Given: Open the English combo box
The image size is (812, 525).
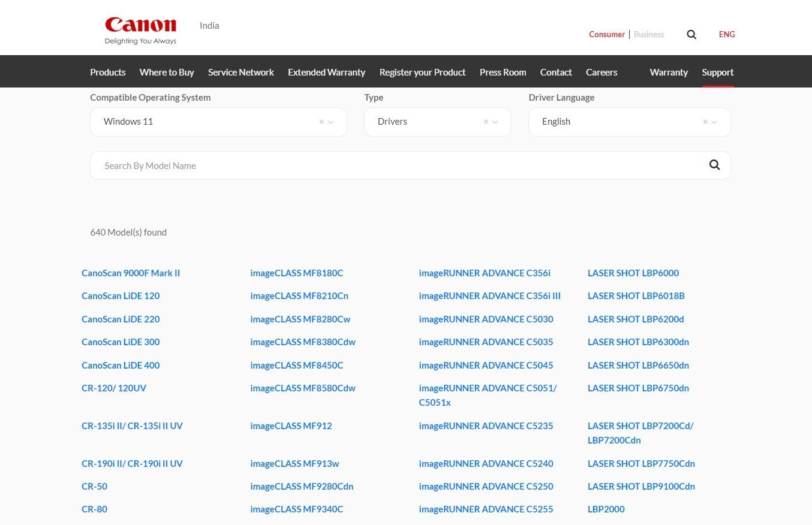Looking at the screenshot, I should coord(630,122).
